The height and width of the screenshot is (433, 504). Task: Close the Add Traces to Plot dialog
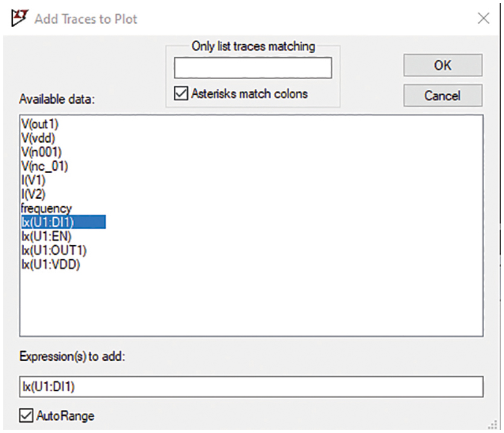pos(483,19)
